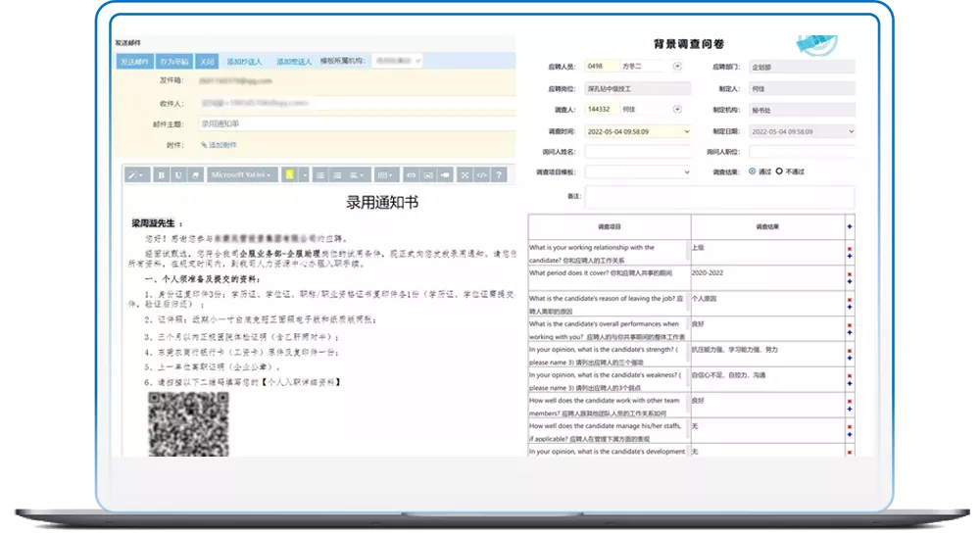Viewport: 980px width, 535px height.
Task: Open the paragraph alignment dropdown
Action: [357, 175]
